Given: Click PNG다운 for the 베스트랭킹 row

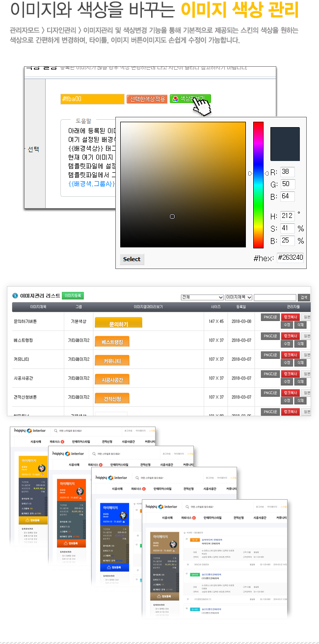Looking at the screenshot, I should [x=270, y=336].
